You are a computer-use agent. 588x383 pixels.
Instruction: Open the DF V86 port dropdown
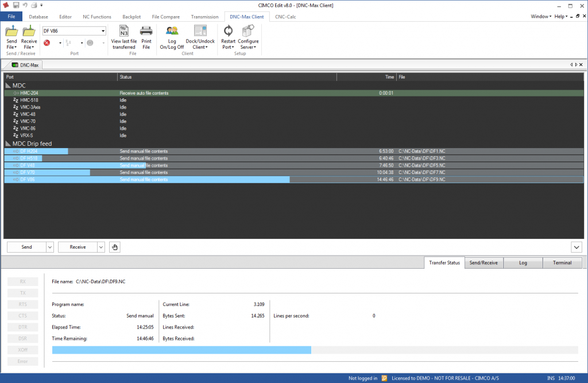click(103, 31)
